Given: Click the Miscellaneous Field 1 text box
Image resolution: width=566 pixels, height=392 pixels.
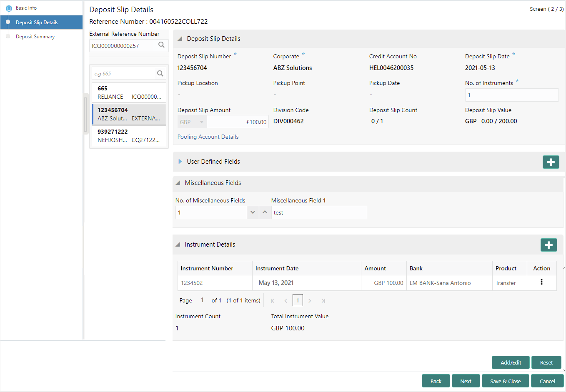Looking at the screenshot, I should 319,212.
